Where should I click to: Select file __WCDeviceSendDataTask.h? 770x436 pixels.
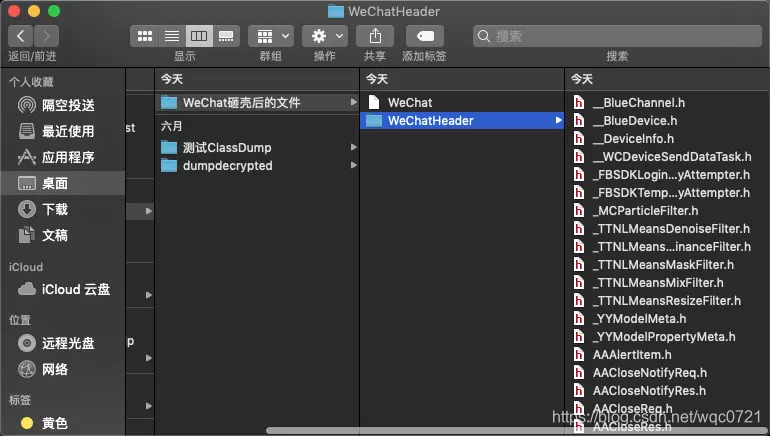click(672, 157)
